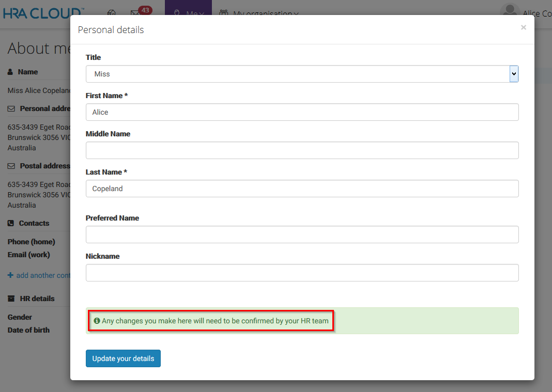
Task: Click add another contact link
Action: click(39, 275)
